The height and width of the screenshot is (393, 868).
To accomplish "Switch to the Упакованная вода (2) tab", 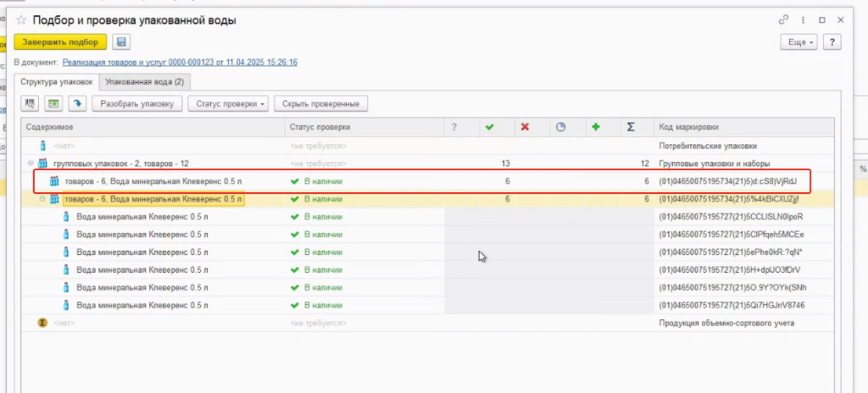I will (144, 82).
